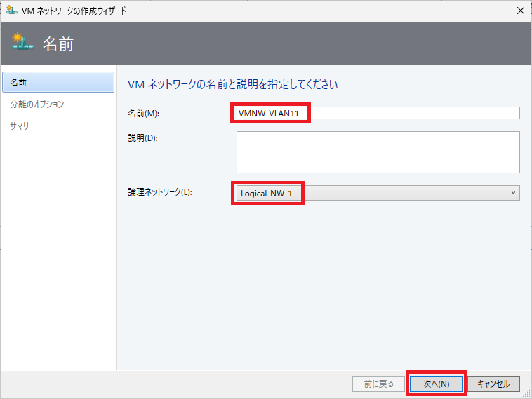The image size is (532, 399).
Task: Select the 名前 step in the sidebar
Action: (x=58, y=82)
